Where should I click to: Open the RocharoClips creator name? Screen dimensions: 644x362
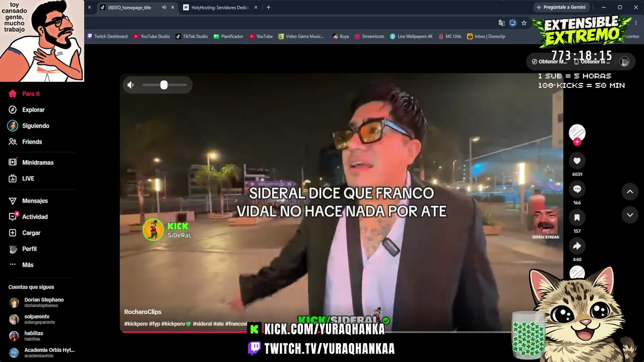[143, 312]
